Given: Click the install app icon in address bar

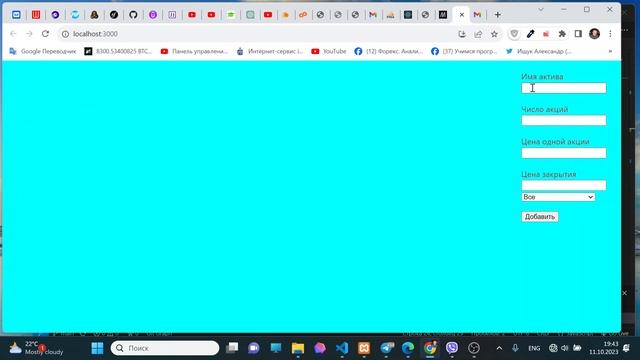Looking at the screenshot, I should [462, 34].
